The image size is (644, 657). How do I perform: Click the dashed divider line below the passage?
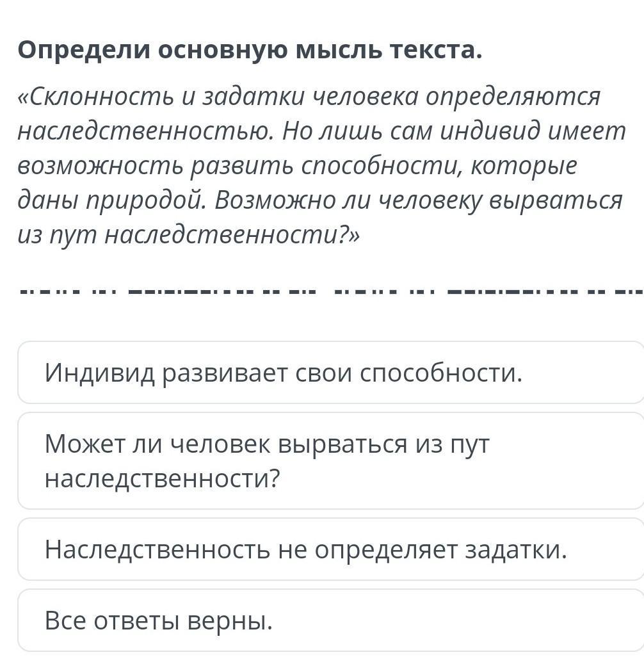tap(331, 291)
